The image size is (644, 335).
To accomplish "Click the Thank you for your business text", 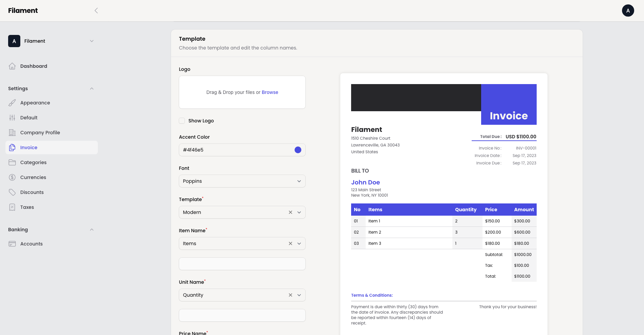I will coord(508,307).
